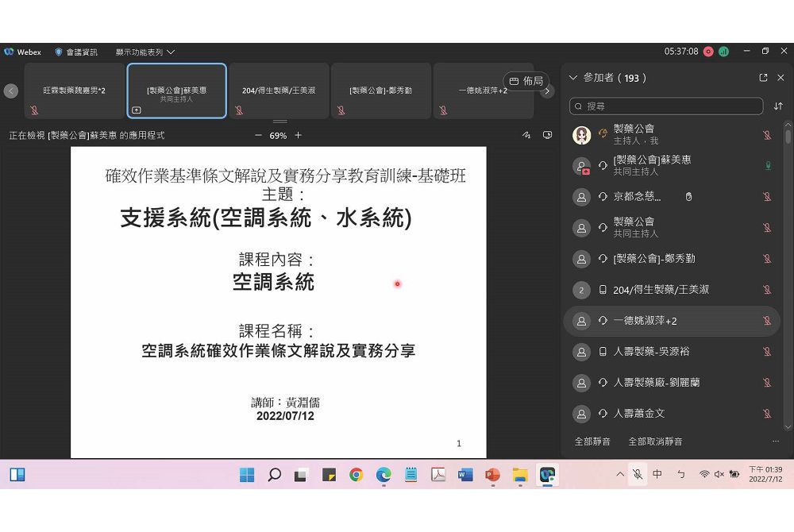
Task: Toggle system tray microphone mute icon
Action: click(x=638, y=474)
